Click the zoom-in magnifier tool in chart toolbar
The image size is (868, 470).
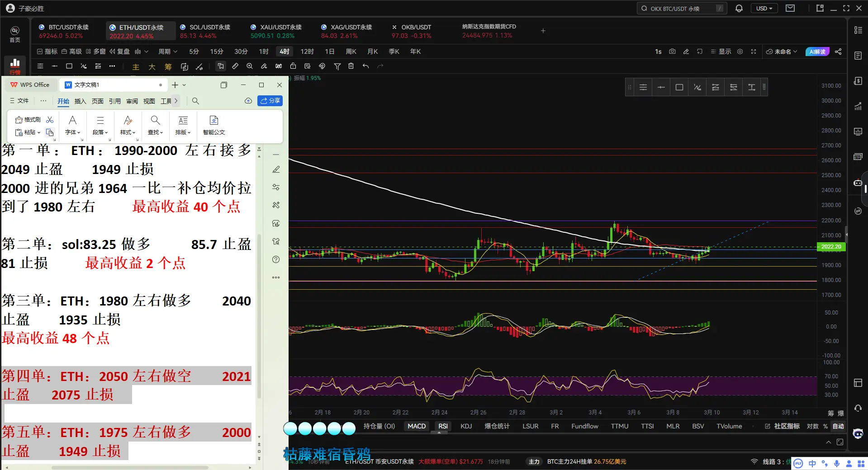(250, 66)
